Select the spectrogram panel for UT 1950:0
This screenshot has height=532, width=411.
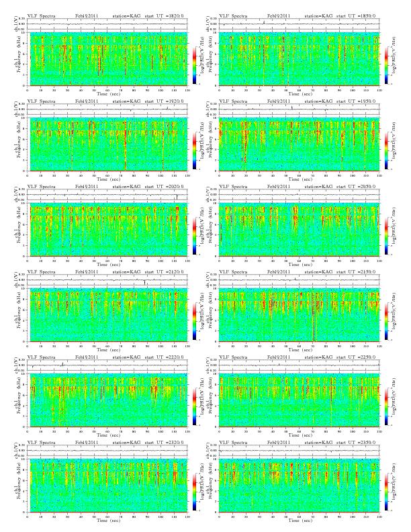(x=299, y=144)
